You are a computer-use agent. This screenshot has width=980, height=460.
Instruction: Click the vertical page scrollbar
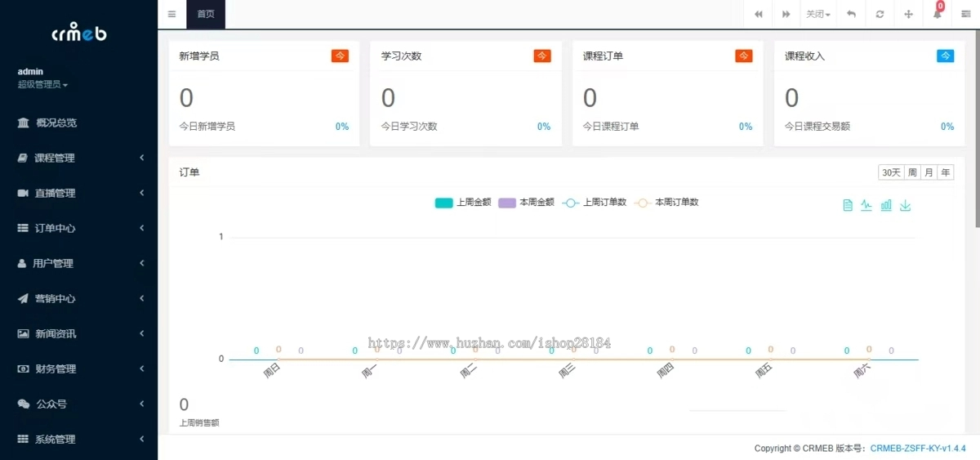(977, 131)
